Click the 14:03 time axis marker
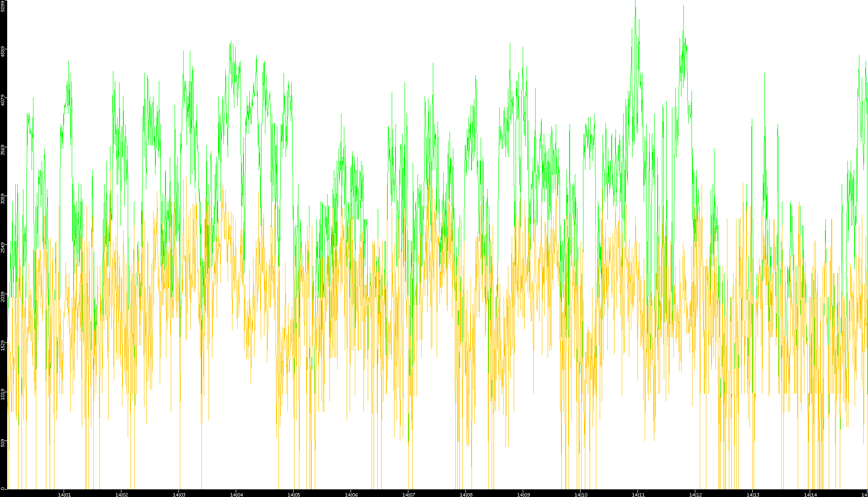The width and height of the screenshot is (868, 497). click(179, 494)
